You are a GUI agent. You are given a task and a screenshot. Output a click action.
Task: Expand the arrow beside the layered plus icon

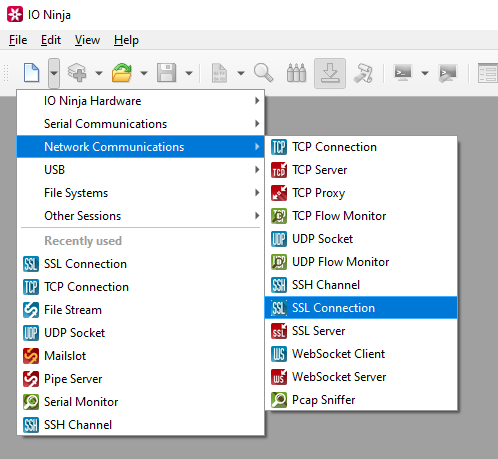pyautogui.click(x=99, y=73)
